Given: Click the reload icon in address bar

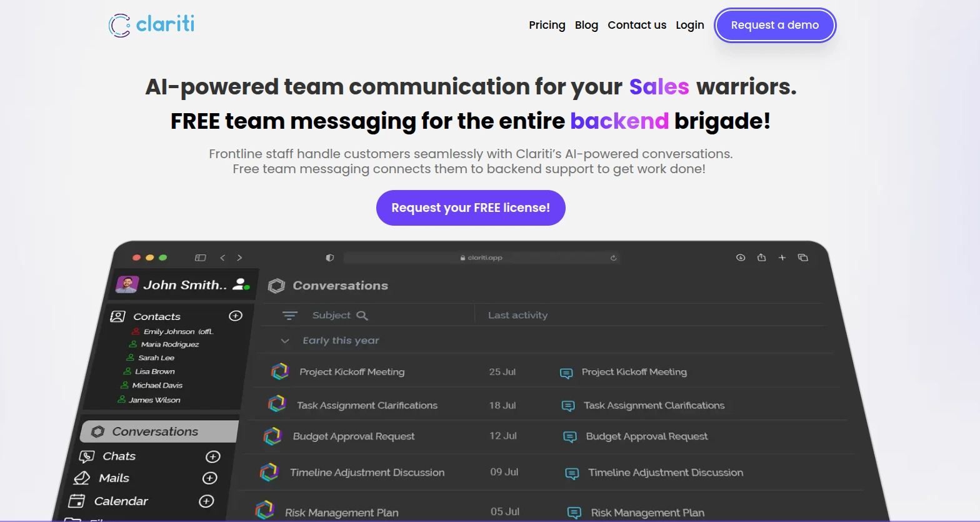Looking at the screenshot, I should pos(614,258).
